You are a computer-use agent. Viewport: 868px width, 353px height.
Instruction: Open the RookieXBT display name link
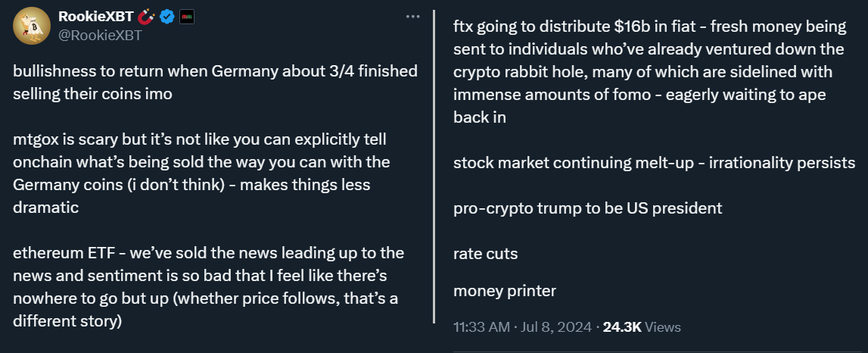[95, 17]
